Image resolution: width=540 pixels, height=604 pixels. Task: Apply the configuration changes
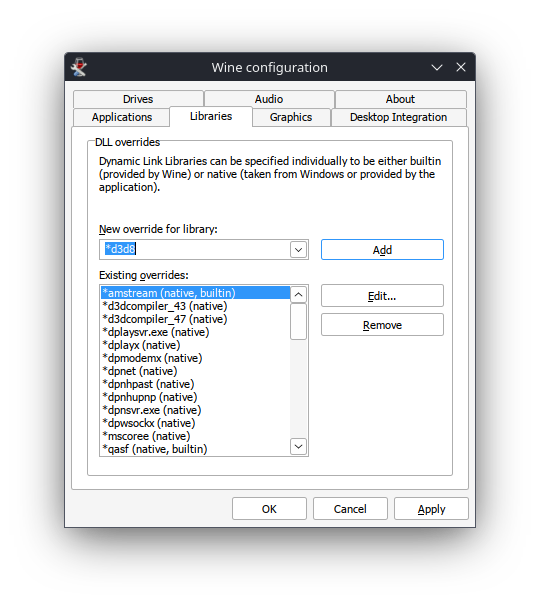tap(431, 509)
